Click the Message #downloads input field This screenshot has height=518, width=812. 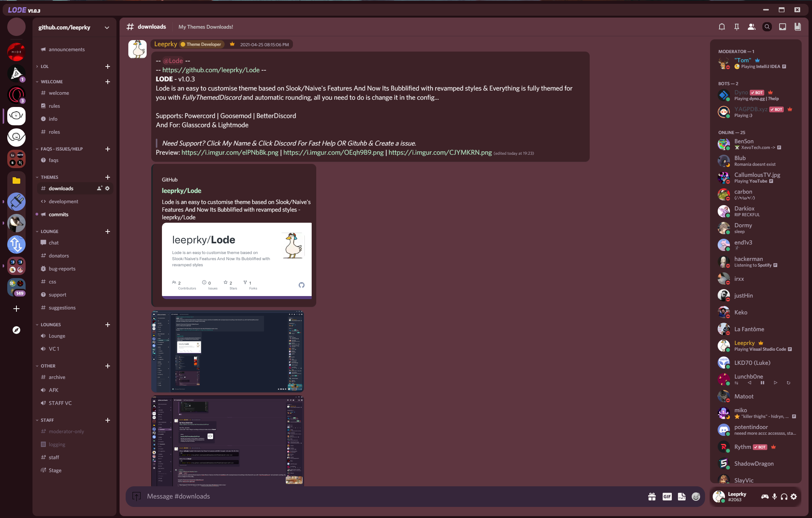point(382,496)
